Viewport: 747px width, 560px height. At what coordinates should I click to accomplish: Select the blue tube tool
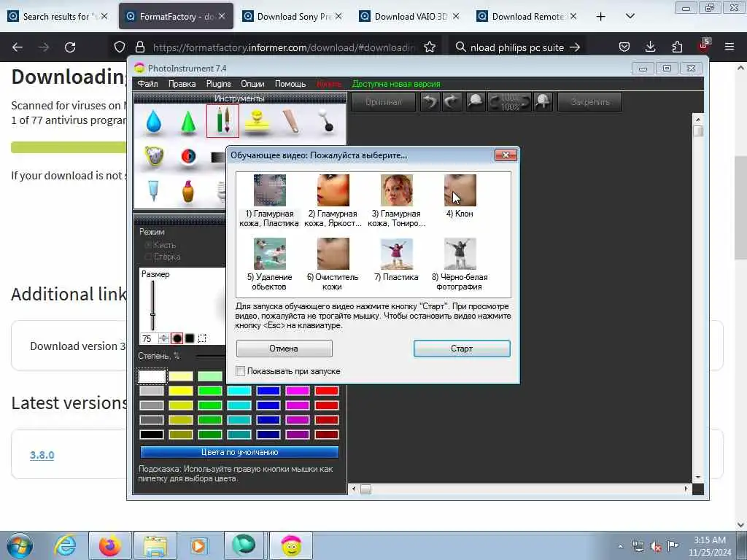(x=153, y=190)
